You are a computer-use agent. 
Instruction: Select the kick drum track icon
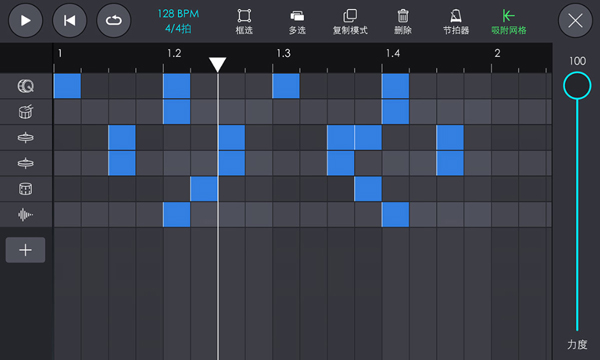(26, 86)
